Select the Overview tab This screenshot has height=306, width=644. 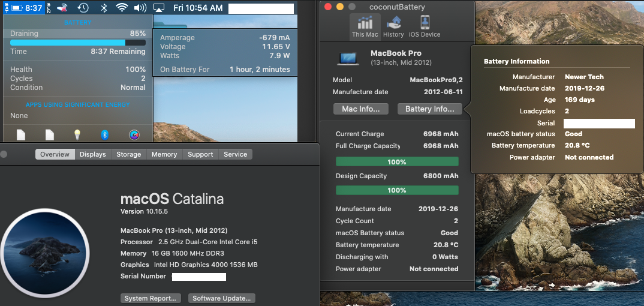pos(55,154)
